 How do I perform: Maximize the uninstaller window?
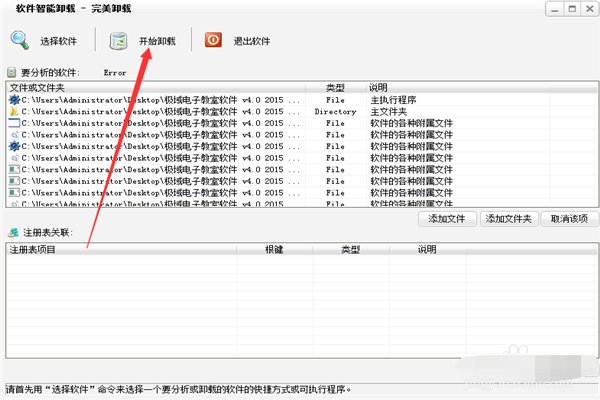[x=572, y=9]
